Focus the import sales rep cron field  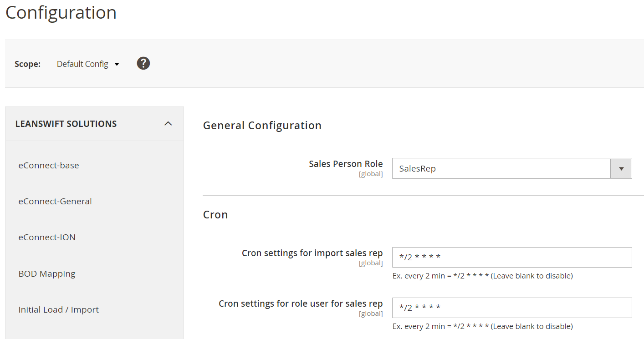(x=511, y=257)
